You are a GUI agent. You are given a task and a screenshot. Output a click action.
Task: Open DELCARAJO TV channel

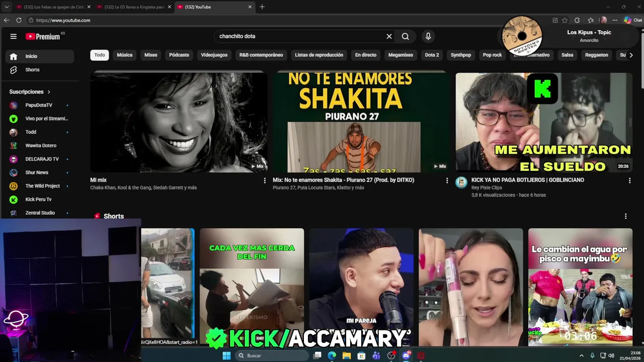[x=38, y=159]
